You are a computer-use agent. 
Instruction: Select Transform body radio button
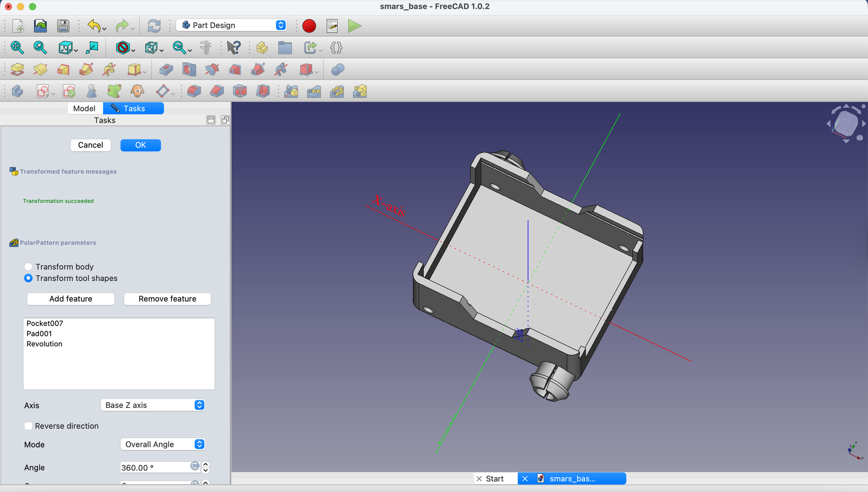point(28,267)
